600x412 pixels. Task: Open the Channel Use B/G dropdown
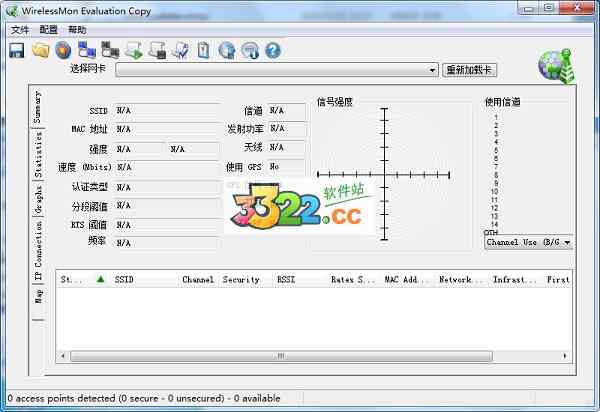click(x=528, y=243)
